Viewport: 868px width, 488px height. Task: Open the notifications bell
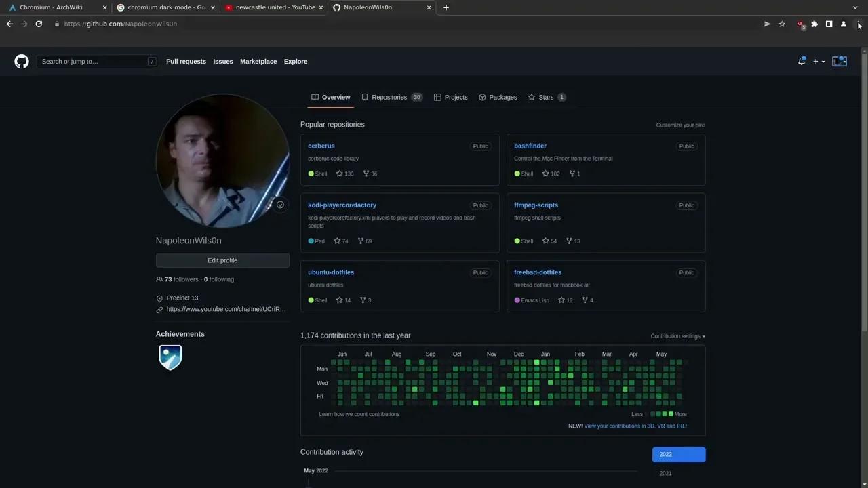tap(802, 61)
